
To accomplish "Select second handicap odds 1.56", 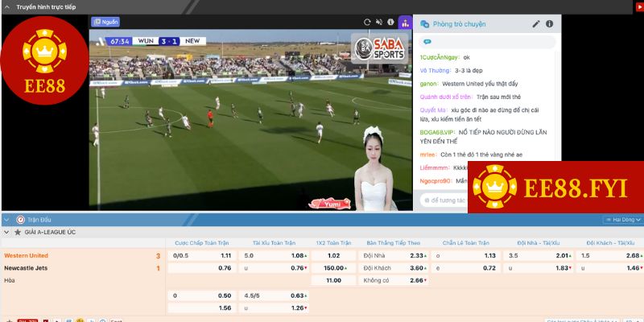I will (x=202, y=308).
